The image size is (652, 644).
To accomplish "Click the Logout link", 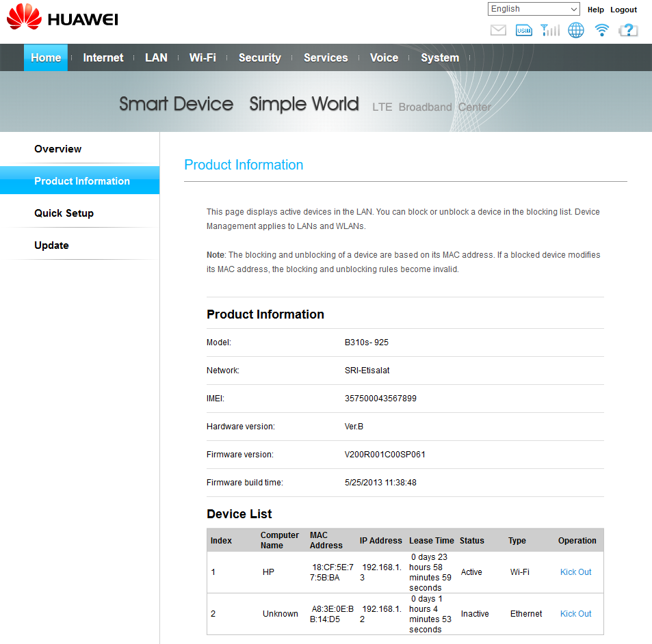I will click(623, 10).
